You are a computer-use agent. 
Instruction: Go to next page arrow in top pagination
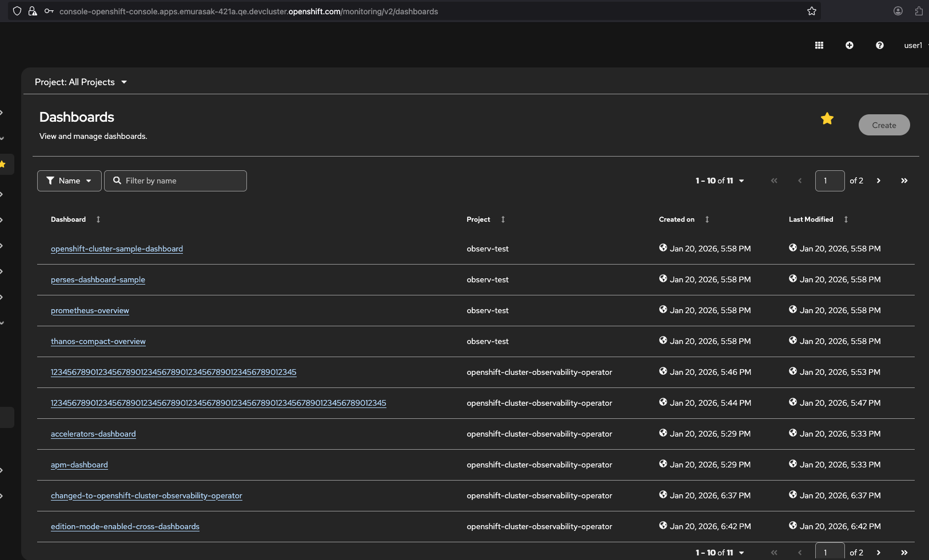click(x=878, y=181)
